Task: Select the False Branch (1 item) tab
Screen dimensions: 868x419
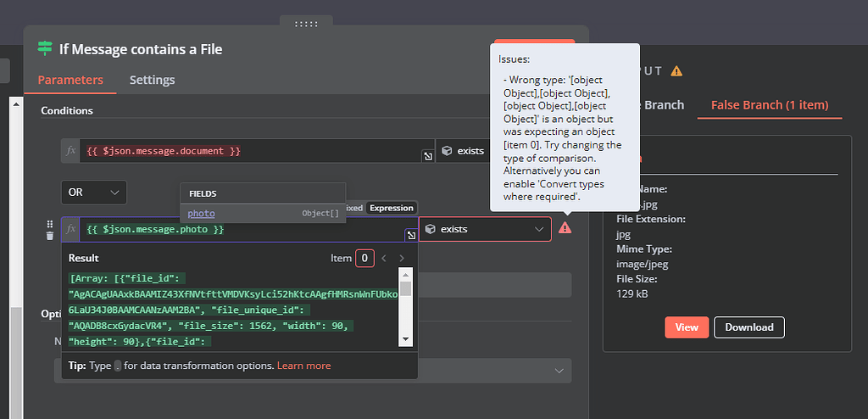Action: (770, 105)
